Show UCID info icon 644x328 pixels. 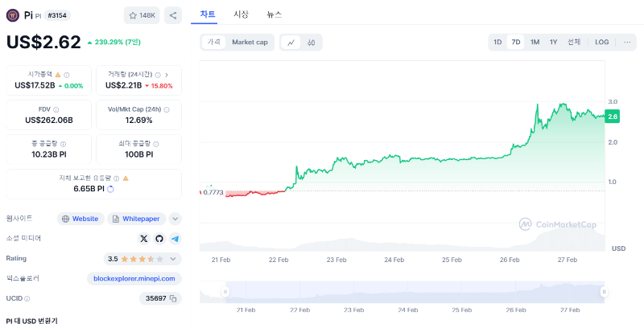point(27,299)
